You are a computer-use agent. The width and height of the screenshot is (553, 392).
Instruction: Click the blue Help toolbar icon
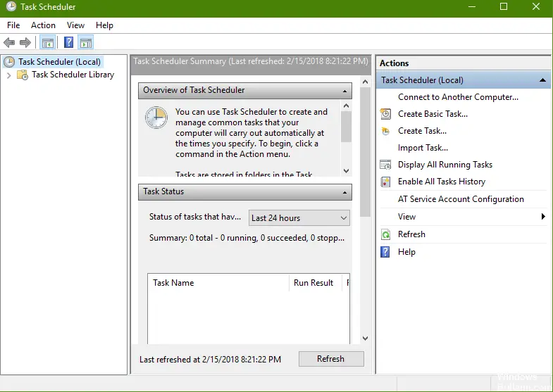[x=68, y=43]
